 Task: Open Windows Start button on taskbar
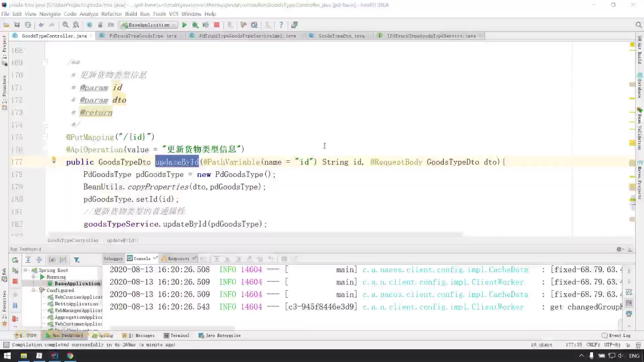[7, 356]
